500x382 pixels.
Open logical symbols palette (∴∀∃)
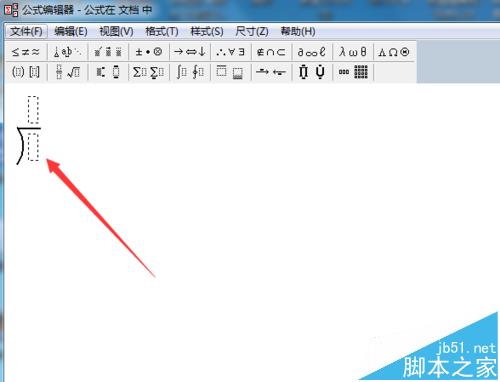230,52
